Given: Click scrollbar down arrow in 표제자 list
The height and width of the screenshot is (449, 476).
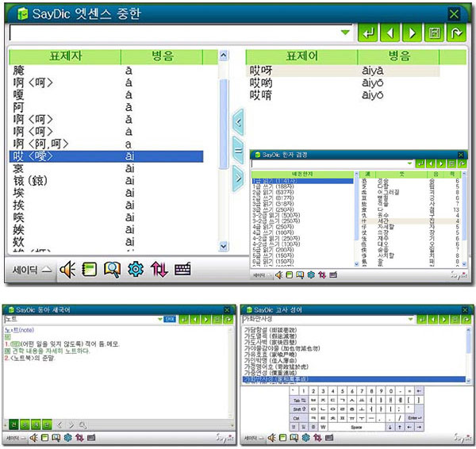Looking at the screenshot, I should click(x=224, y=246).
